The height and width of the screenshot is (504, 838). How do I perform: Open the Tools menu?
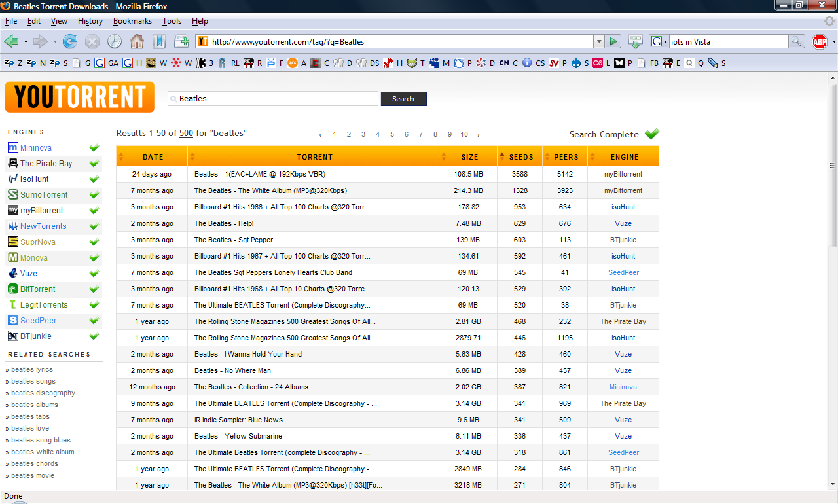pyautogui.click(x=172, y=21)
